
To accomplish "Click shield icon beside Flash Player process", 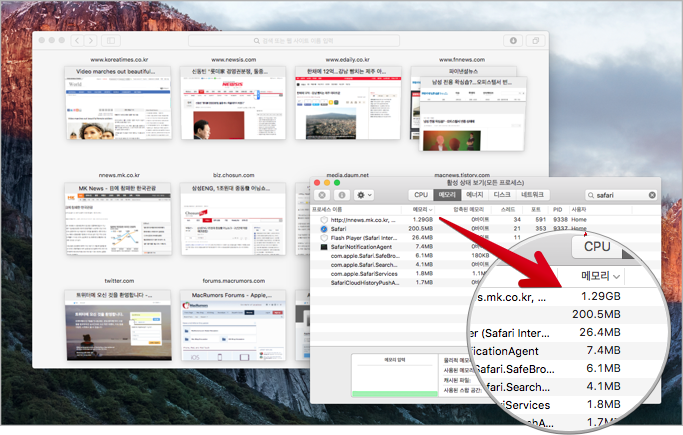I will click(x=324, y=238).
